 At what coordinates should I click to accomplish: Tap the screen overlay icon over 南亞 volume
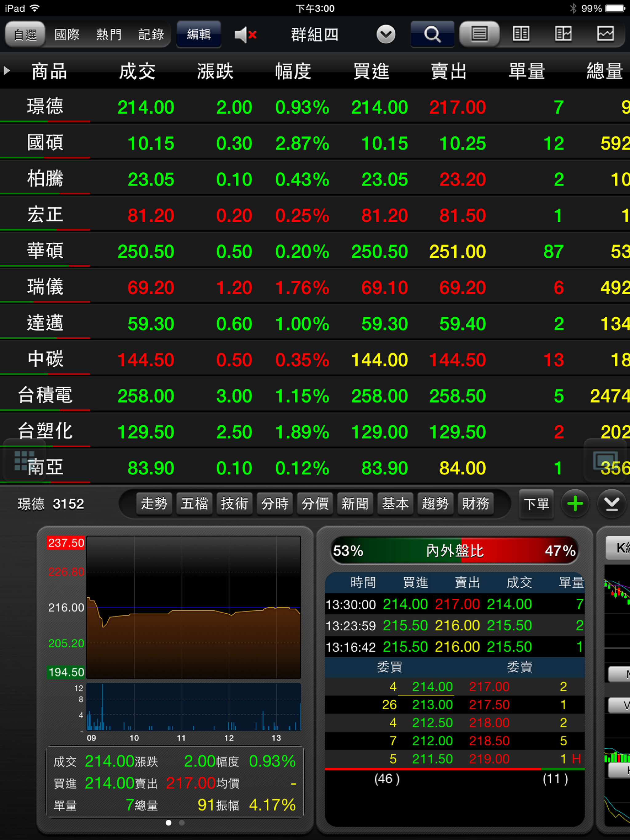click(605, 461)
